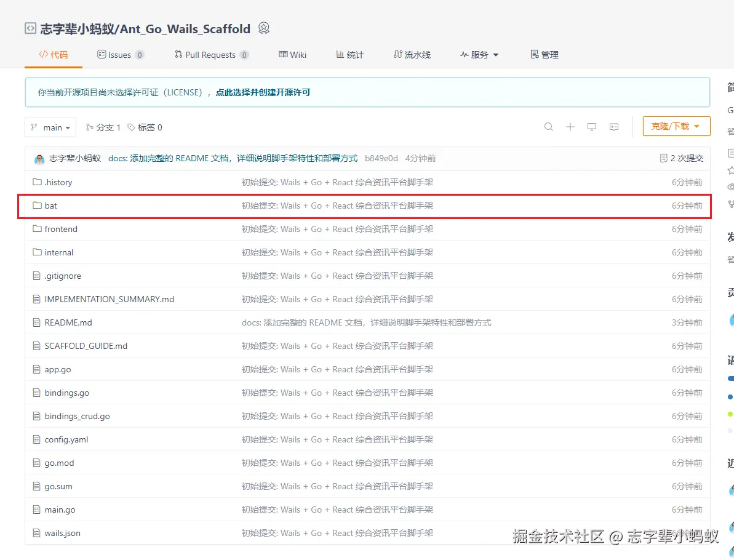This screenshot has width=734, height=560.
Task: Open IMPLEMENTATION_SUMMARY.md file
Action: click(109, 299)
